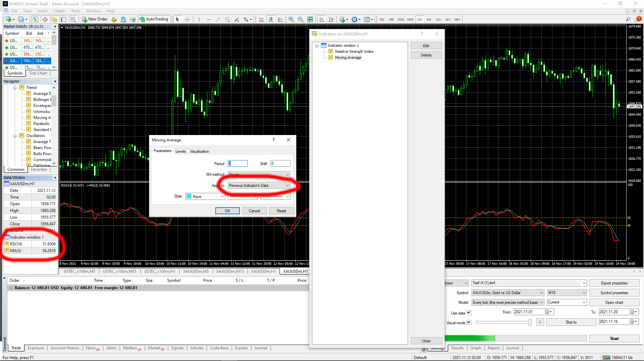Screen dimensions: 644x361
Task: Open the Insert menu
Action: [x=42, y=11]
